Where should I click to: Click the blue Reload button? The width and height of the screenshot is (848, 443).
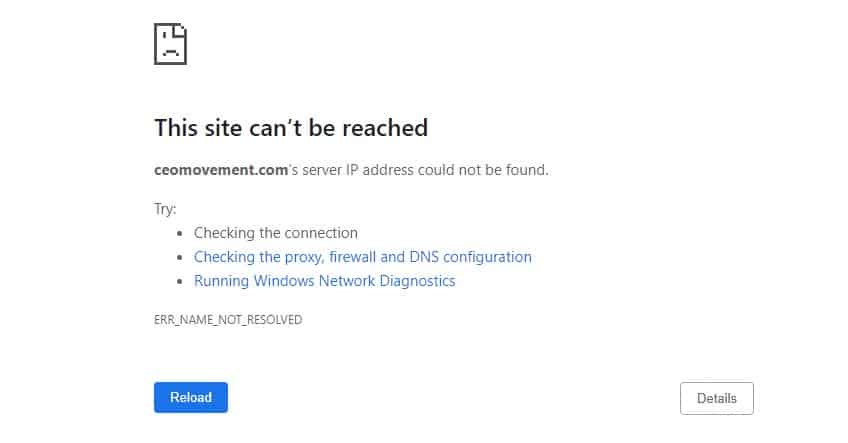pos(191,398)
